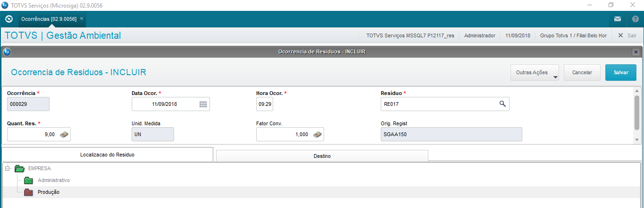Select the red Produção folder icon
The width and height of the screenshot is (644, 208).
(x=28, y=192)
